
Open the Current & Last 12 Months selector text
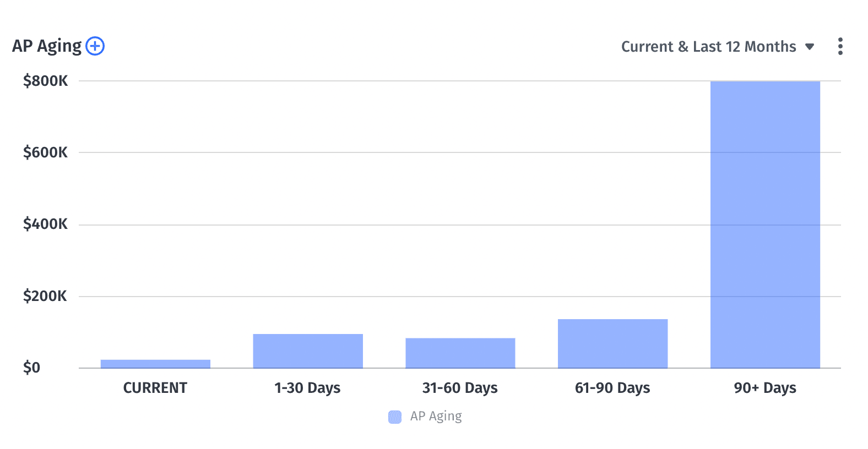tap(708, 47)
